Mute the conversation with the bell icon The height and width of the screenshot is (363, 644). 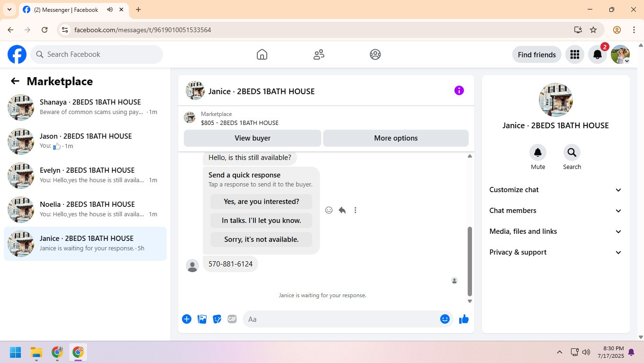[538, 152]
